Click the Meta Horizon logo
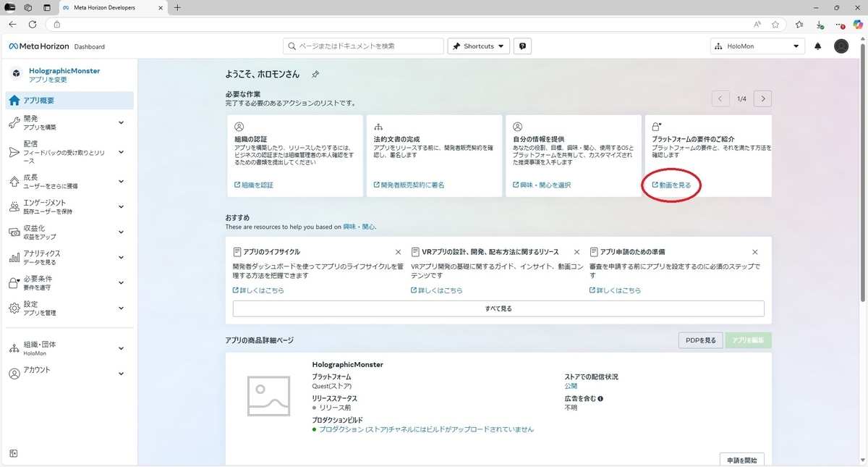This screenshot has width=868, height=467. (38, 46)
